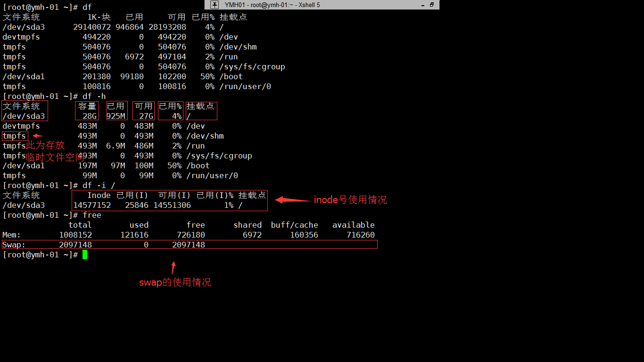
Task: Click '/dev/sda3' in the df -i output
Action: pos(24,205)
